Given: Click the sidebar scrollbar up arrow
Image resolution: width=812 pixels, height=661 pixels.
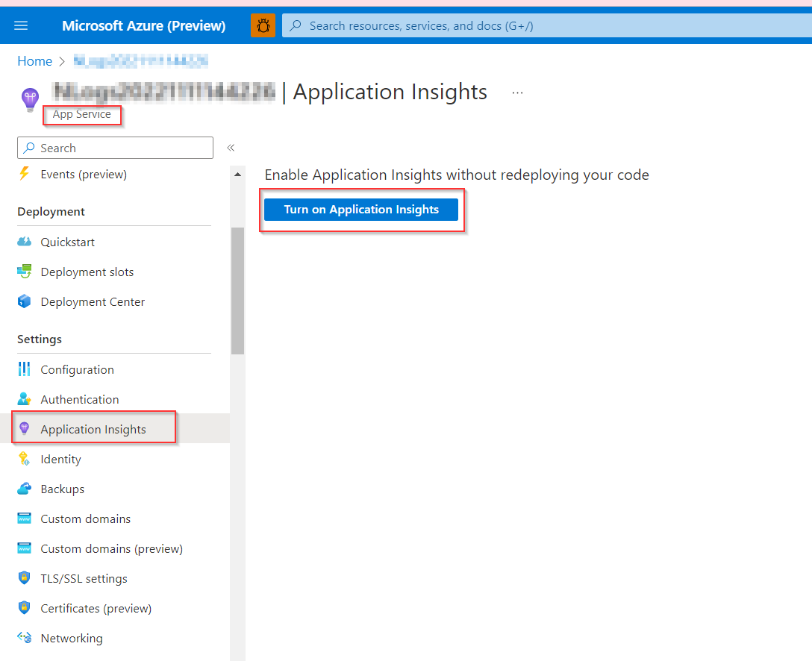Looking at the screenshot, I should tap(237, 175).
